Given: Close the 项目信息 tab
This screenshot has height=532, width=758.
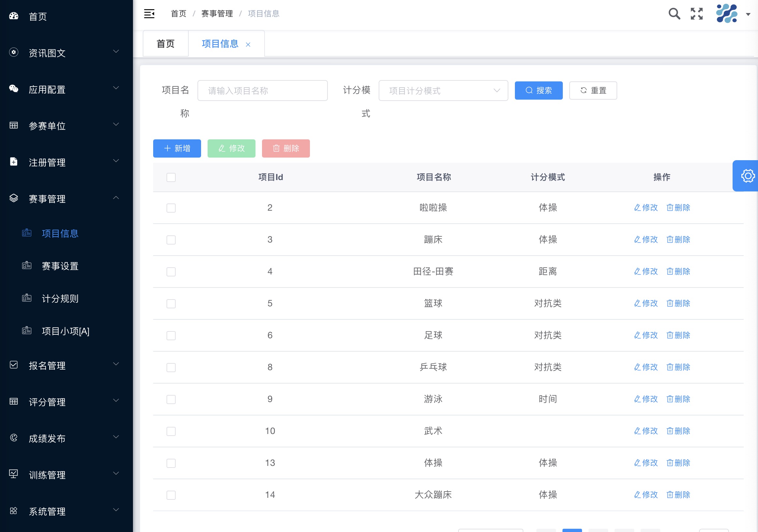Looking at the screenshot, I should [x=248, y=45].
